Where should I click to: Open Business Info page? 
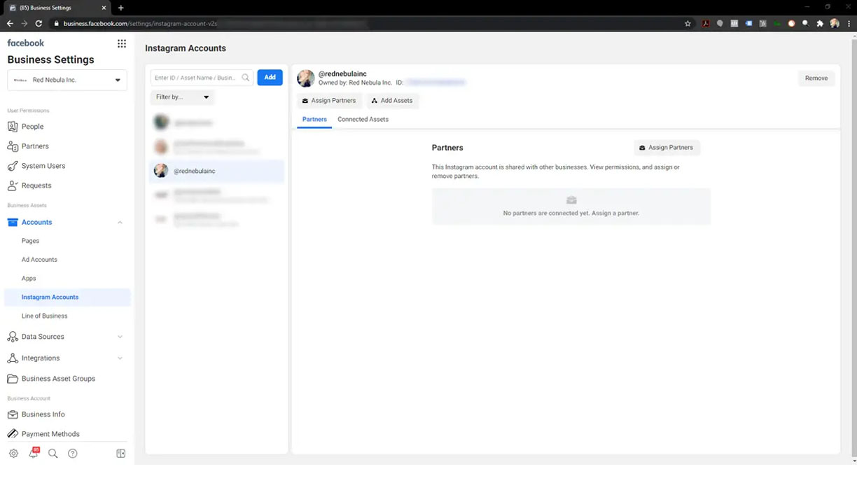[43, 414]
